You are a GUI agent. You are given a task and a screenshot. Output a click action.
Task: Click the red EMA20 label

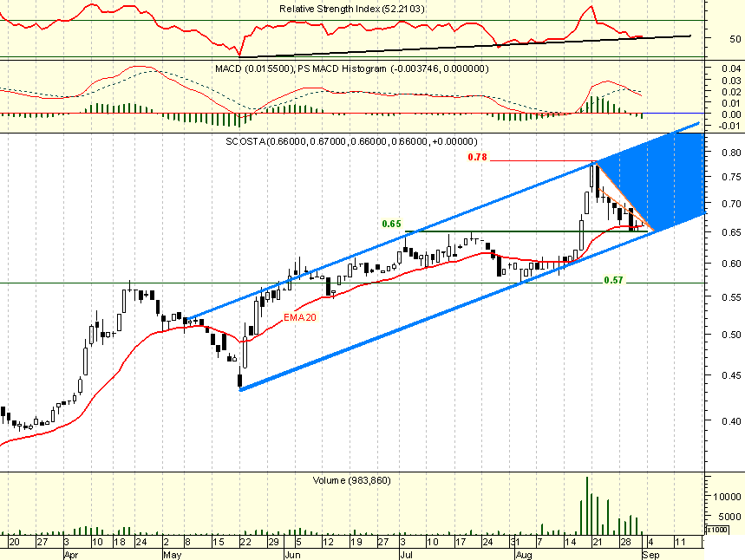coord(300,317)
